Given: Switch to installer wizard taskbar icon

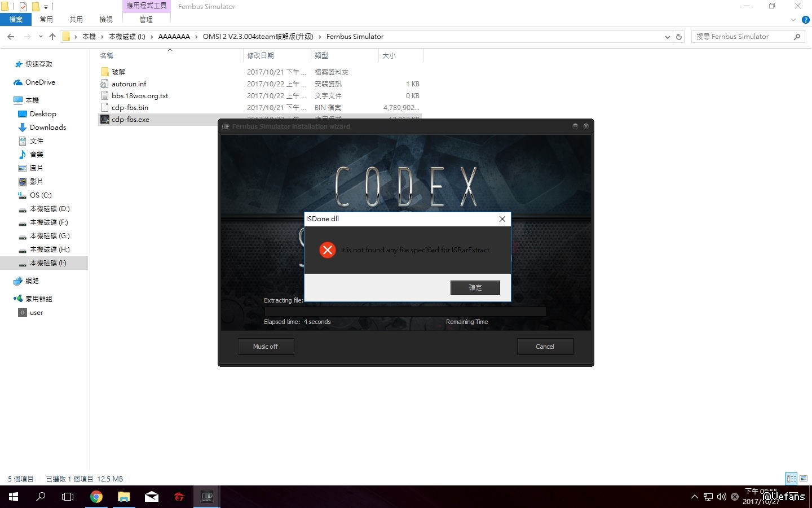Looking at the screenshot, I should click(x=207, y=497).
